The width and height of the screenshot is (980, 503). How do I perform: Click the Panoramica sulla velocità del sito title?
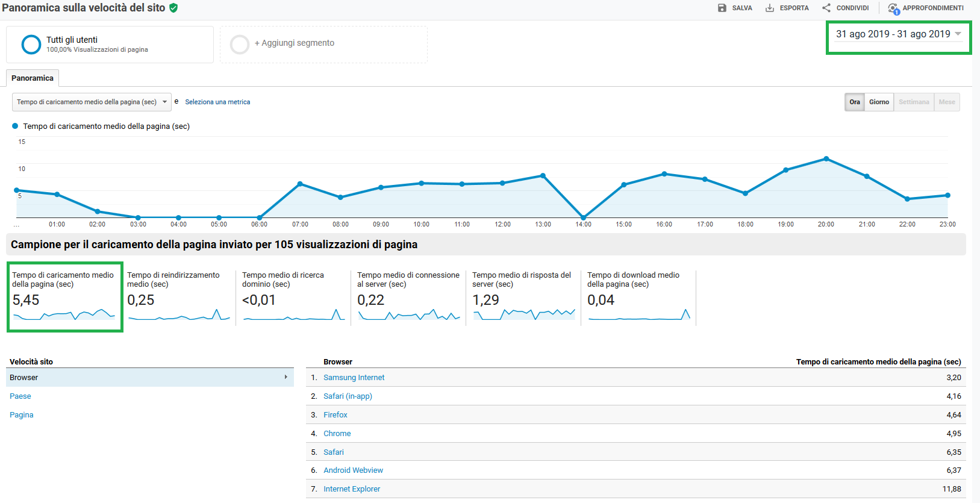coord(84,8)
